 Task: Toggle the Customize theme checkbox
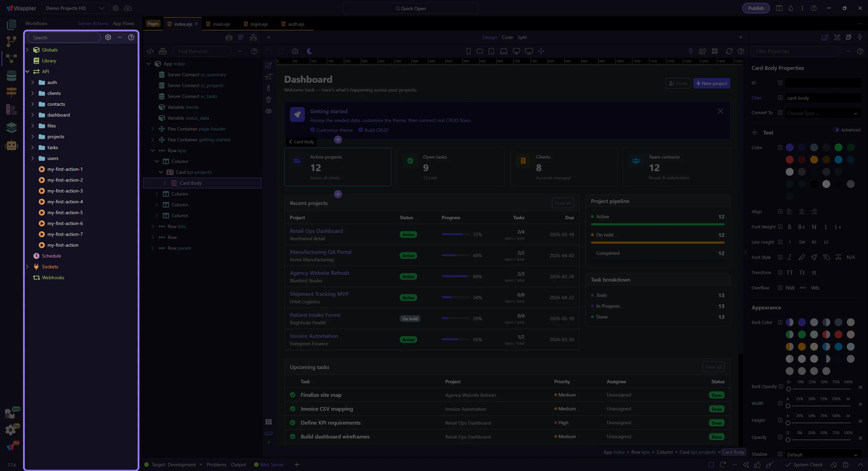coord(313,130)
